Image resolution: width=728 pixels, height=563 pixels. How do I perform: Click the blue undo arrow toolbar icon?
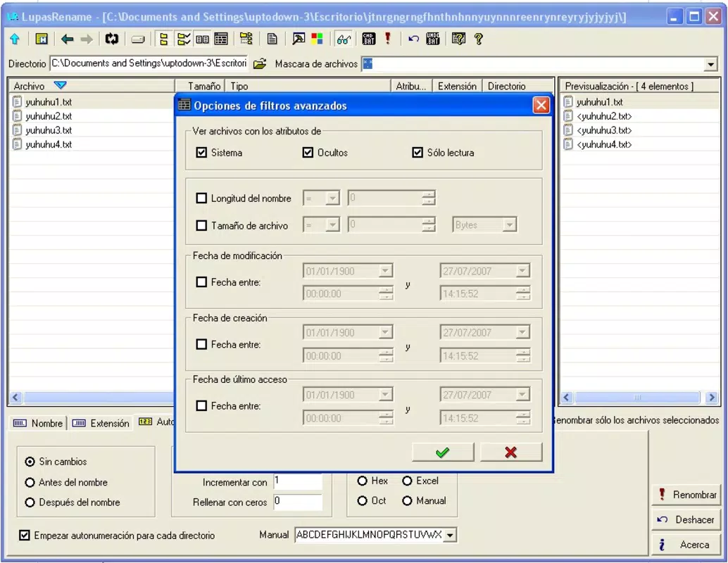click(413, 39)
